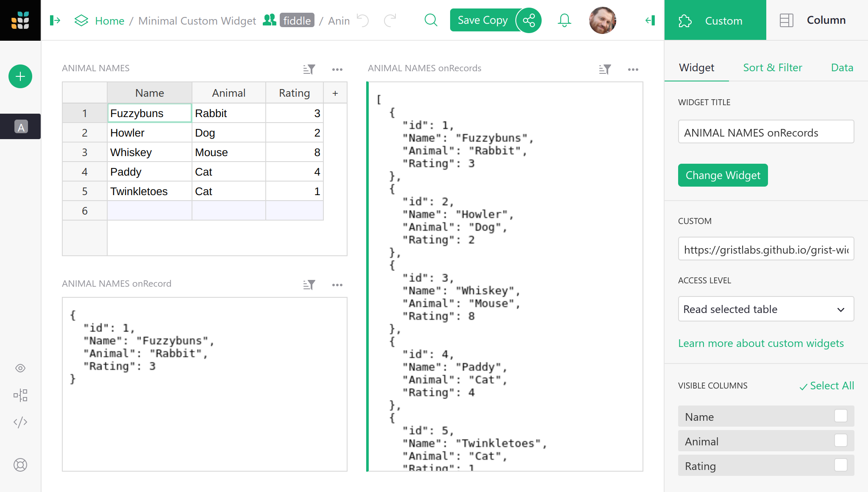Image resolution: width=868 pixels, height=492 pixels.
Task: Open the three-dot menu on ANIMAL NAMES onRecords
Action: pyautogui.click(x=633, y=69)
